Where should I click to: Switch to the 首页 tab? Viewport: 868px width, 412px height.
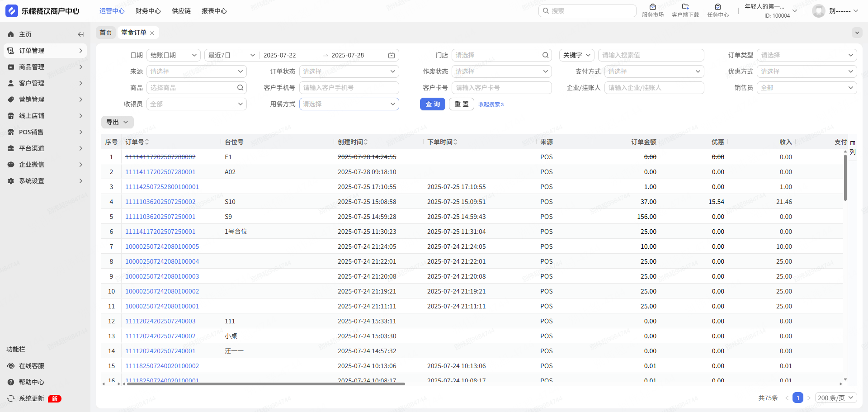pyautogui.click(x=106, y=33)
